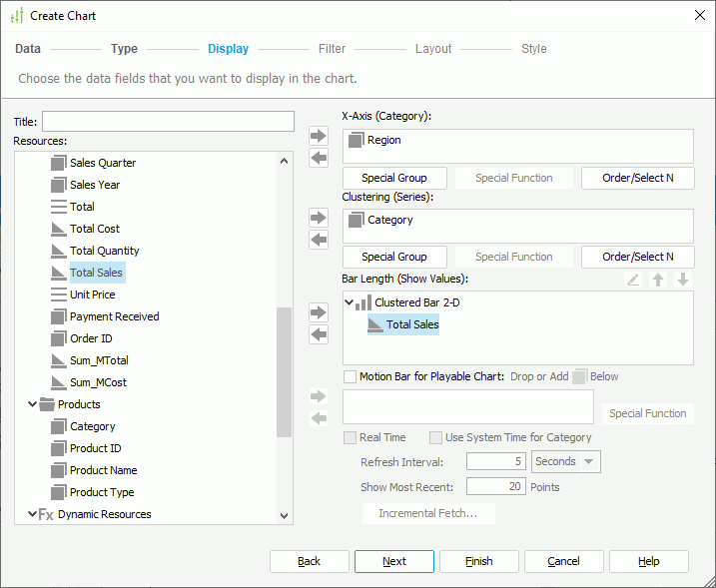716x588 pixels.
Task: Click the Cancel button
Action: pos(564,561)
